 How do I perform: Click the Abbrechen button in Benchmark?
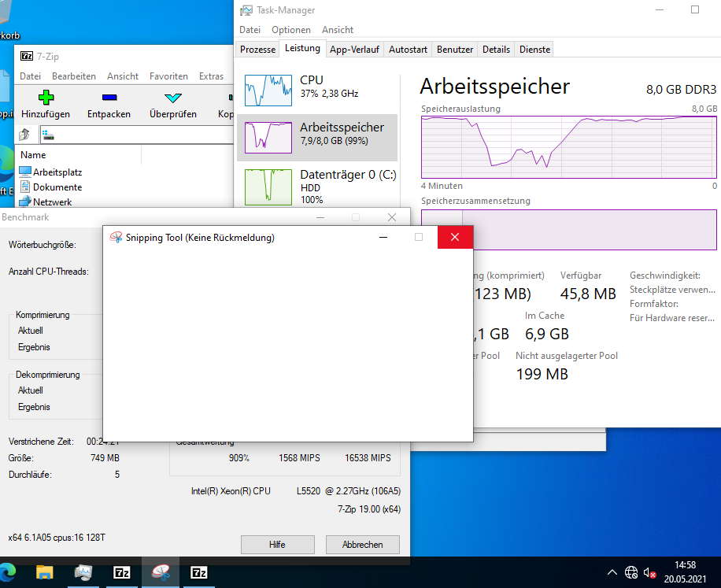coord(362,545)
